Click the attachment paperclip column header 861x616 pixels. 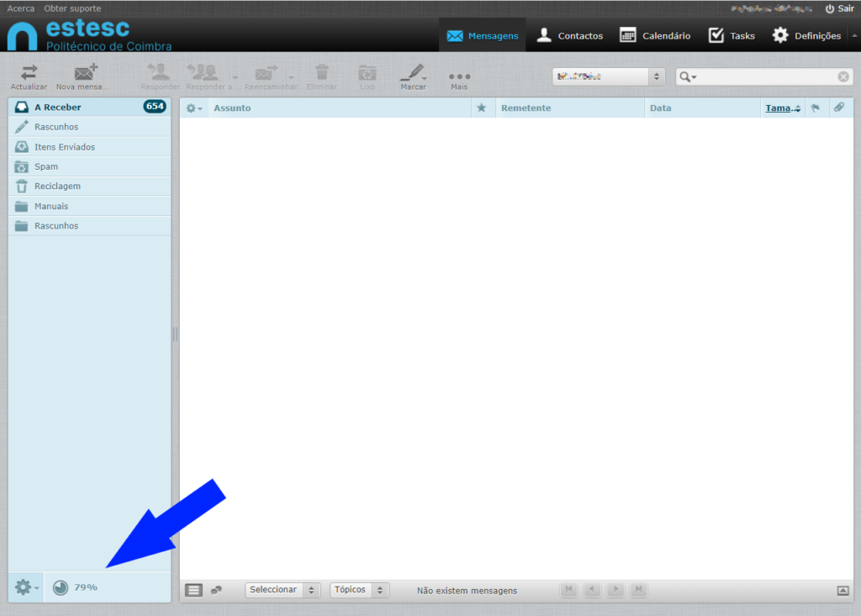[x=839, y=108]
